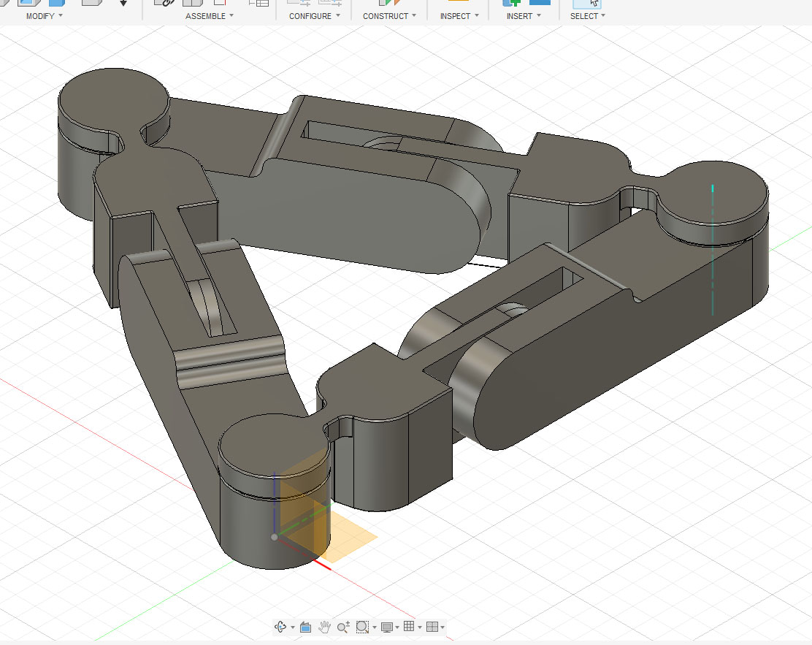This screenshot has height=645, width=812.
Task: Activate the Pan hand tool
Action: 324,627
